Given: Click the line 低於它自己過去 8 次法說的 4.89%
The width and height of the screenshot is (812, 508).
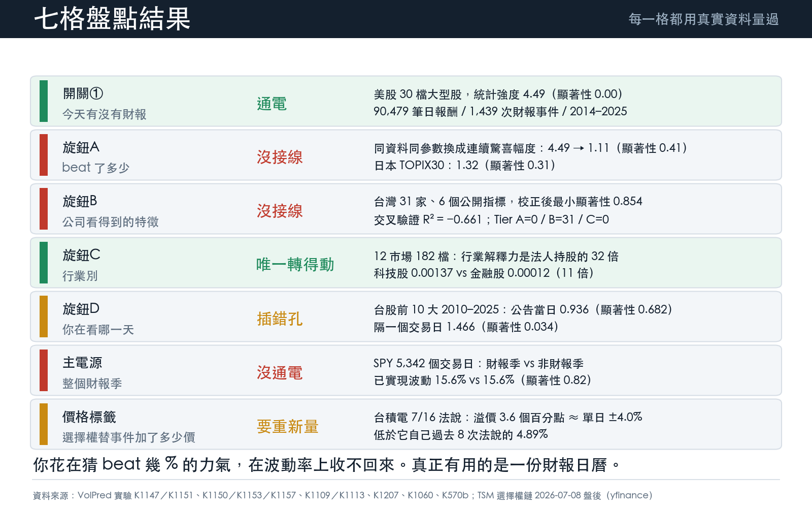Looking at the screenshot, I should coord(461,434).
